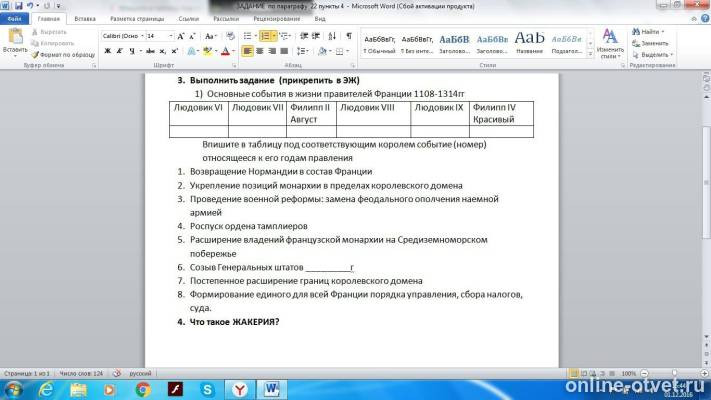Toggle the numbered list button
Image resolution: width=711 pixels, height=400 pixels.
(265, 36)
